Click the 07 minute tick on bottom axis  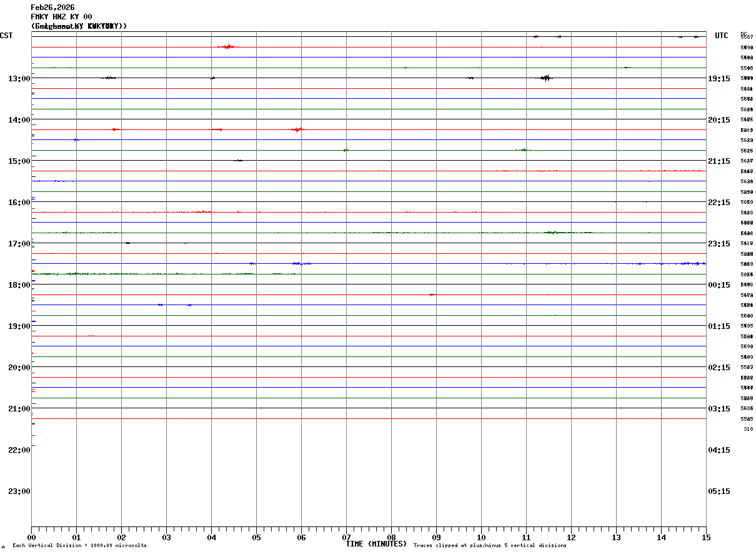pos(346,537)
